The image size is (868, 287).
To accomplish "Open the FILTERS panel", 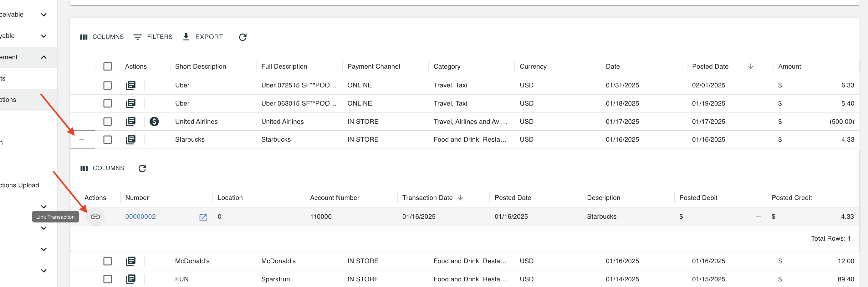I will tap(153, 37).
